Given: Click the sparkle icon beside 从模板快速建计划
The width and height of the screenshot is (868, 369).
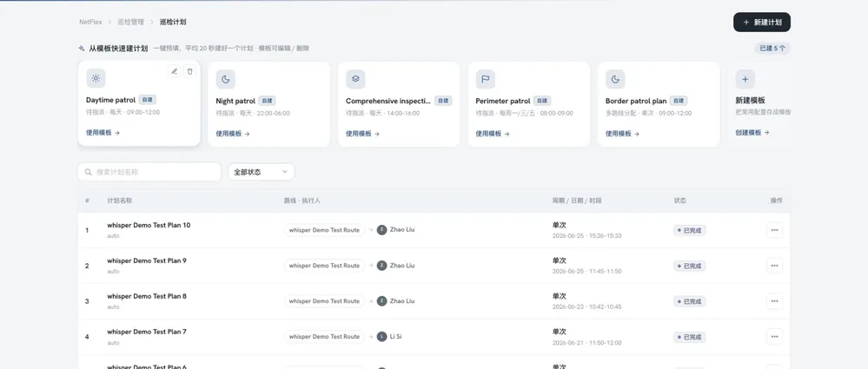Looking at the screenshot, I should click(82, 48).
